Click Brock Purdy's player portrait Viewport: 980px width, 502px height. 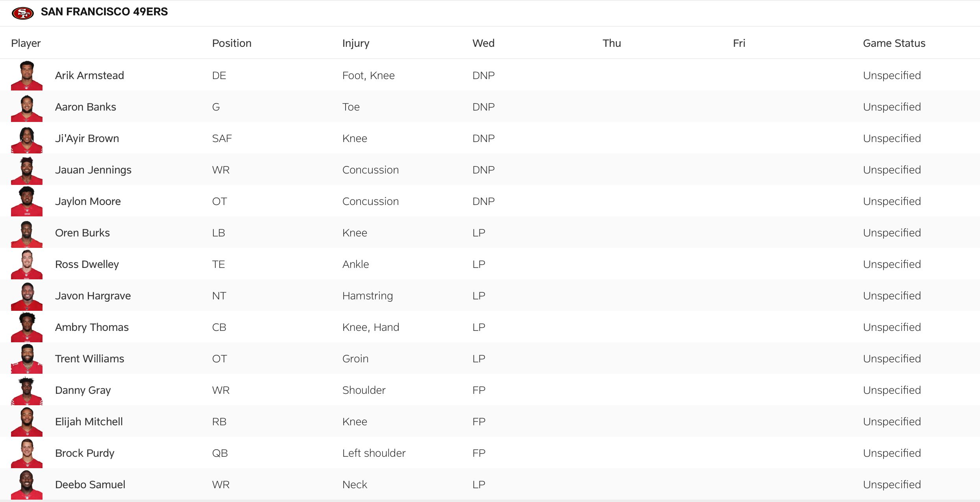coord(26,453)
